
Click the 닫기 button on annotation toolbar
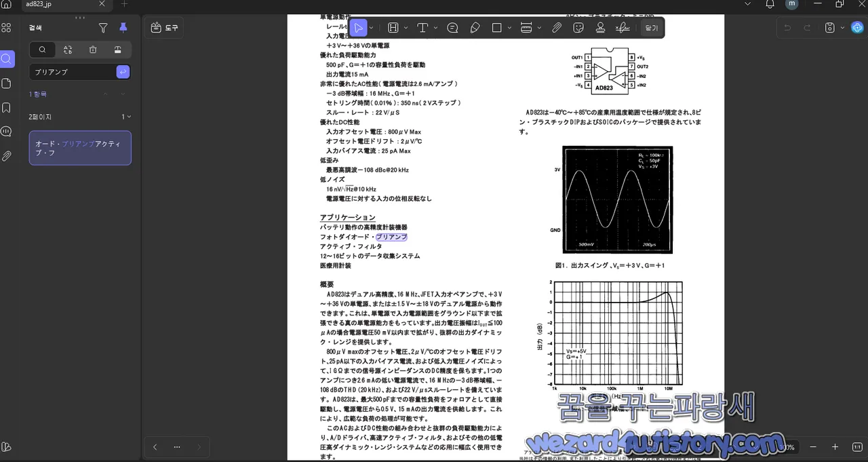pos(651,28)
